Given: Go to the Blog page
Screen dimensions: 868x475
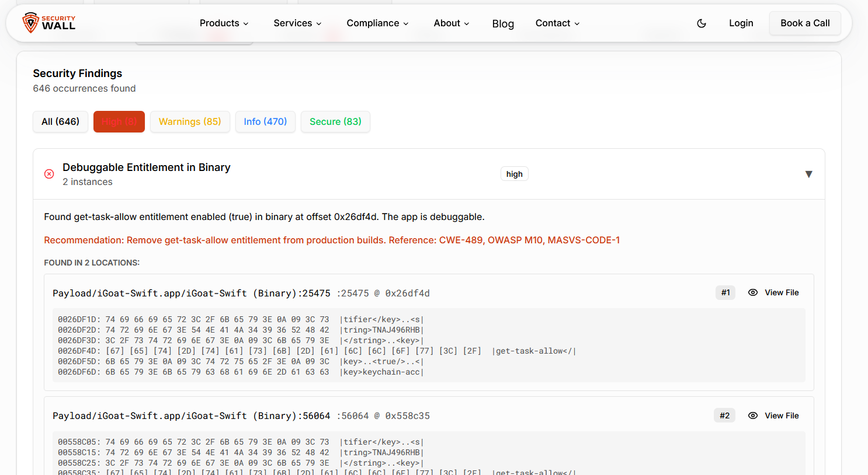Looking at the screenshot, I should tap(503, 24).
